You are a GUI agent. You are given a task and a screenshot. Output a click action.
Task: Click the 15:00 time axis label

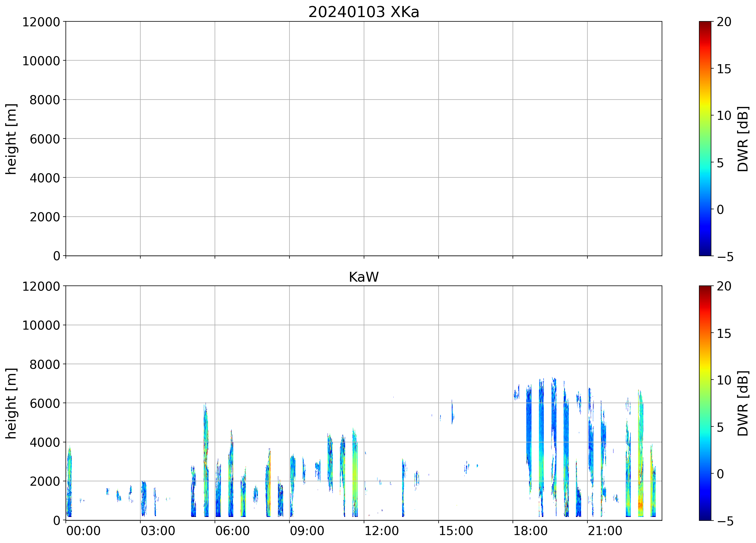[456, 531]
